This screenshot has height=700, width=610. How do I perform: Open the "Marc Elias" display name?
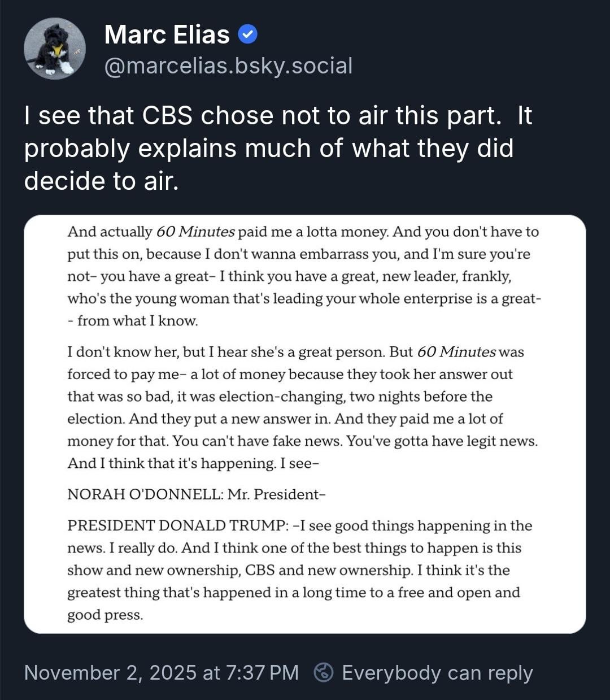167,35
